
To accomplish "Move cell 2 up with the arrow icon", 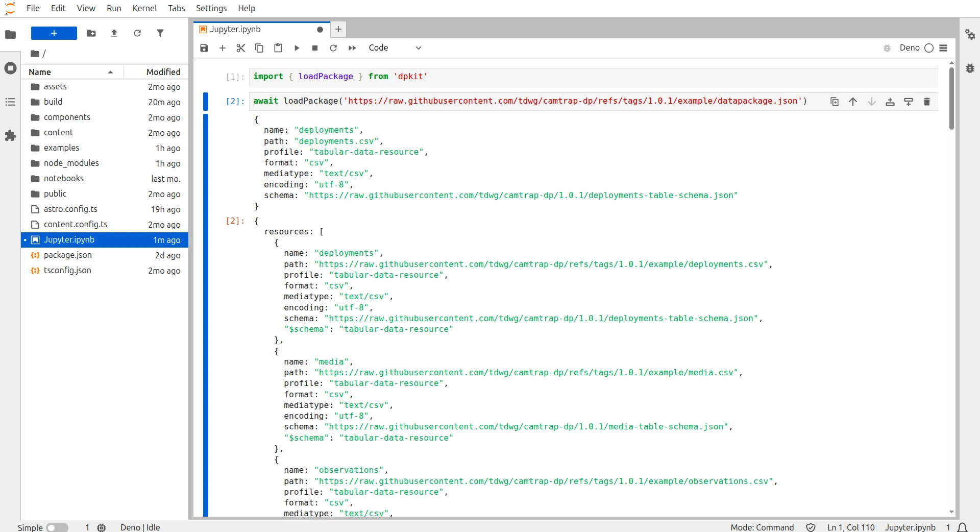I will (x=853, y=102).
